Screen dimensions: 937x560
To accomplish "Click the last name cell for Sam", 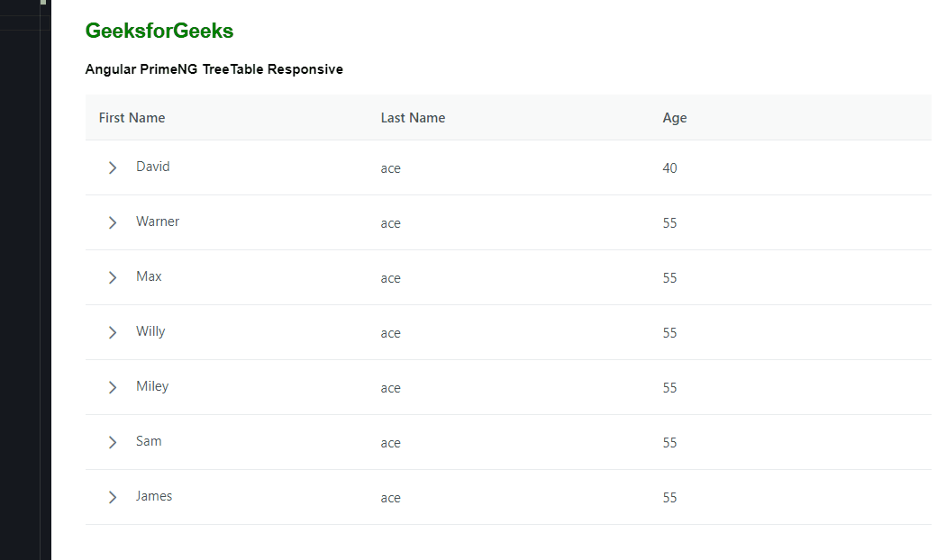I will [391, 442].
